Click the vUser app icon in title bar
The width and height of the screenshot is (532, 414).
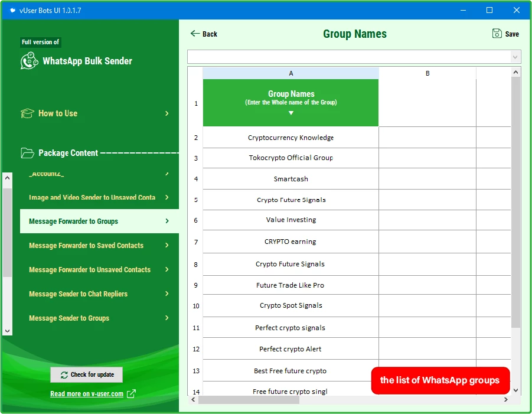[x=12, y=10]
